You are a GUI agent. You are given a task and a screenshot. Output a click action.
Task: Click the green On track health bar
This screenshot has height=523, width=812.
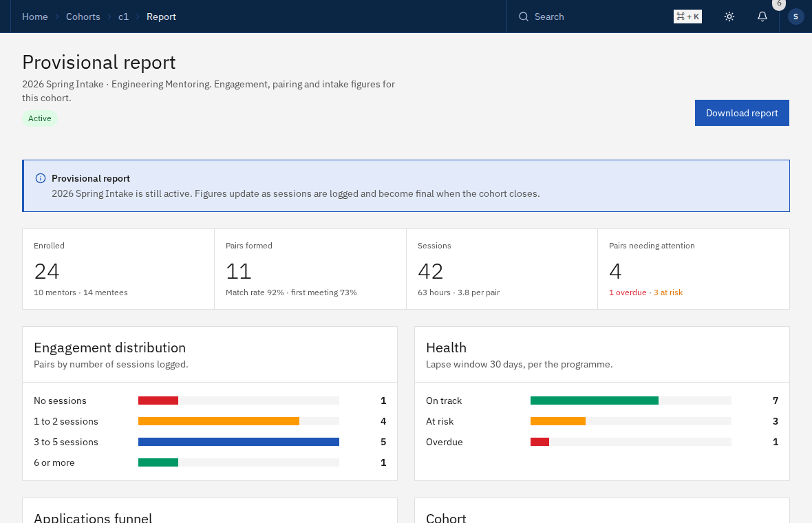coord(595,401)
